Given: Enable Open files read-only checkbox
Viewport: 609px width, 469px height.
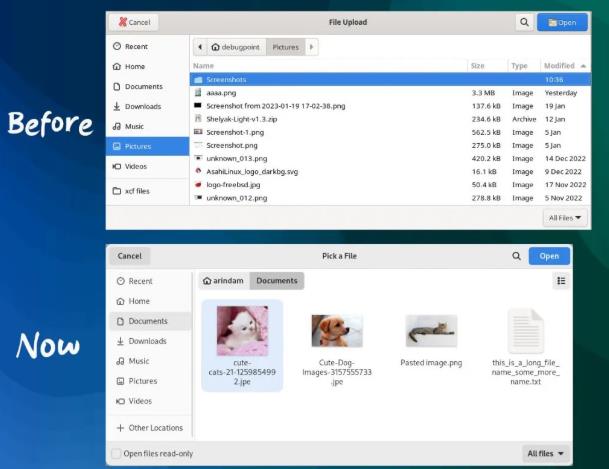Looking at the screenshot, I should pos(116,453).
